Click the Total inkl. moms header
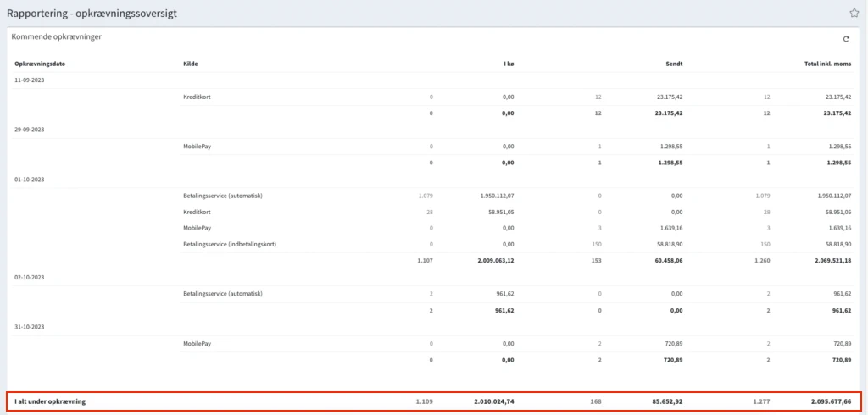 pyautogui.click(x=827, y=64)
